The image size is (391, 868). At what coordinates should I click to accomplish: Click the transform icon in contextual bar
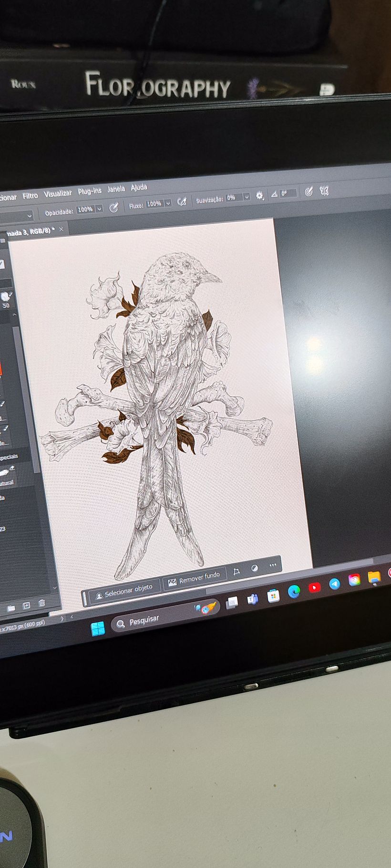pyautogui.click(x=236, y=572)
